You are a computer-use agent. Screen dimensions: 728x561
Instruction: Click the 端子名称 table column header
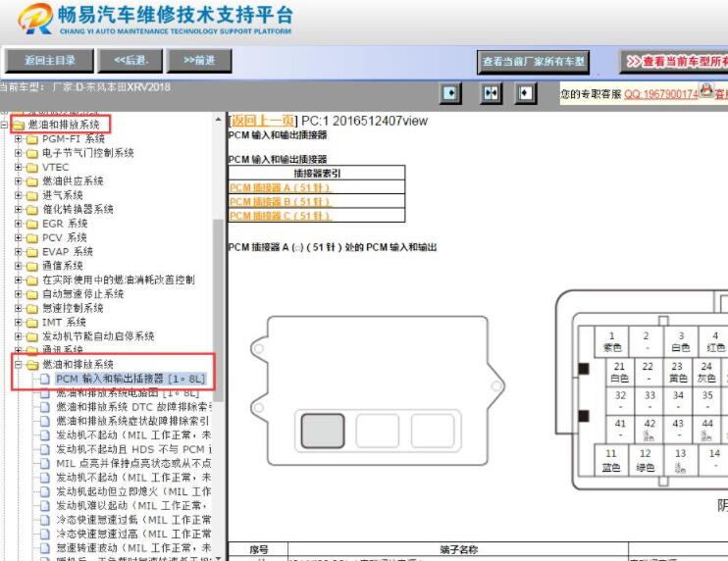pyautogui.click(x=458, y=549)
